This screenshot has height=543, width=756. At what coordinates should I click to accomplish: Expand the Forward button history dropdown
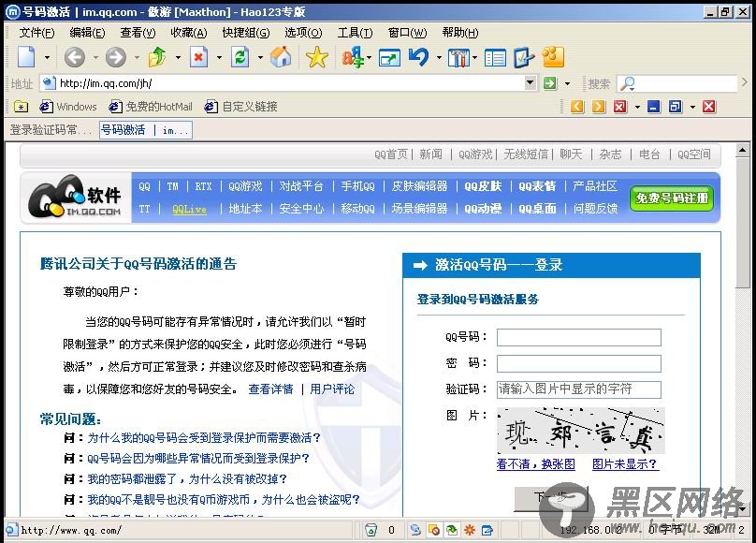click(x=137, y=57)
